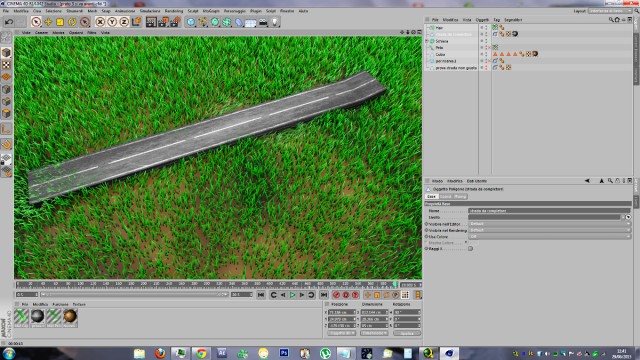Open the Usa Colore dropdown
This screenshot has width=640, height=360.
(x=549, y=236)
